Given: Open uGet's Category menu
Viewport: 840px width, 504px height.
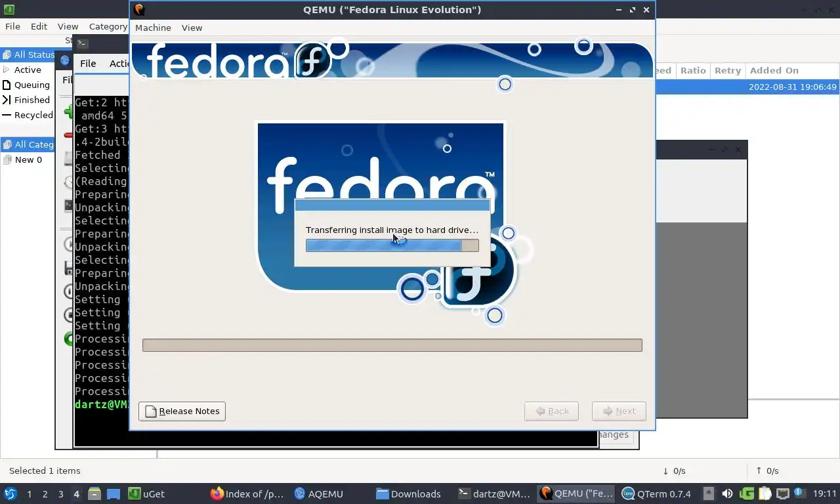Looking at the screenshot, I should pos(108,26).
